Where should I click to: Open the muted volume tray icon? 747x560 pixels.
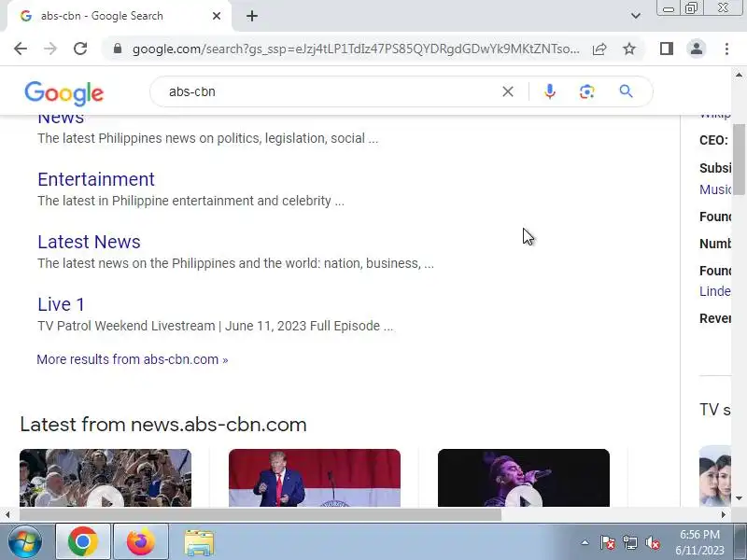tap(652, 542)
